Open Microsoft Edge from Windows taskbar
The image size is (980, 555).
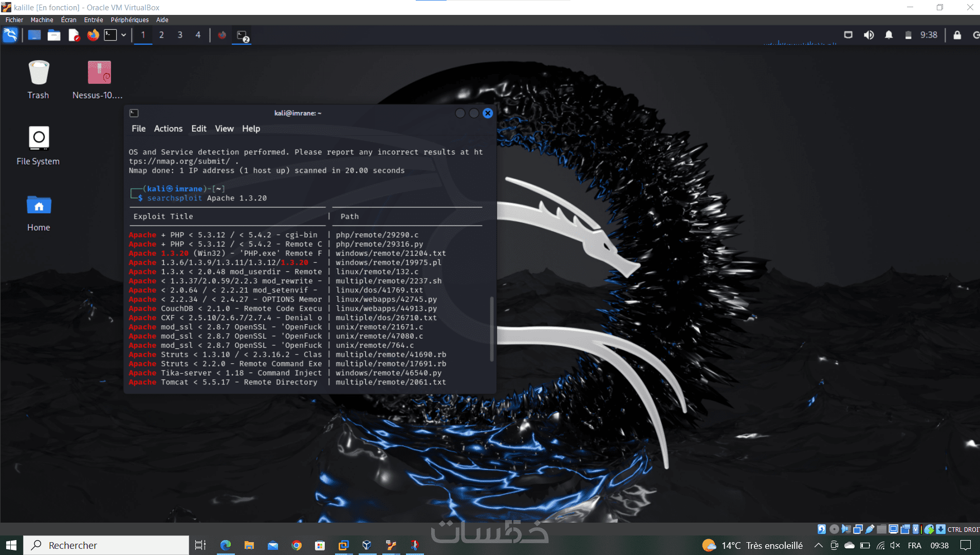click(226, 545)
